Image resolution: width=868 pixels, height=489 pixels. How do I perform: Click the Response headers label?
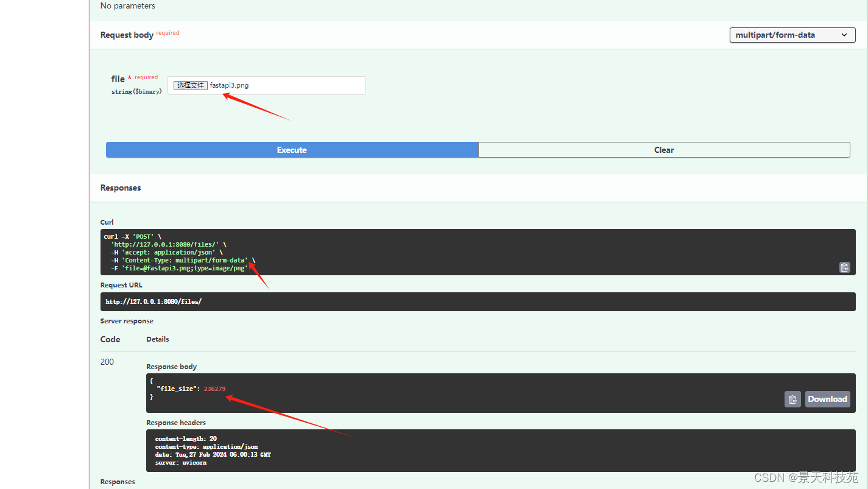click(x=176, y=423)
